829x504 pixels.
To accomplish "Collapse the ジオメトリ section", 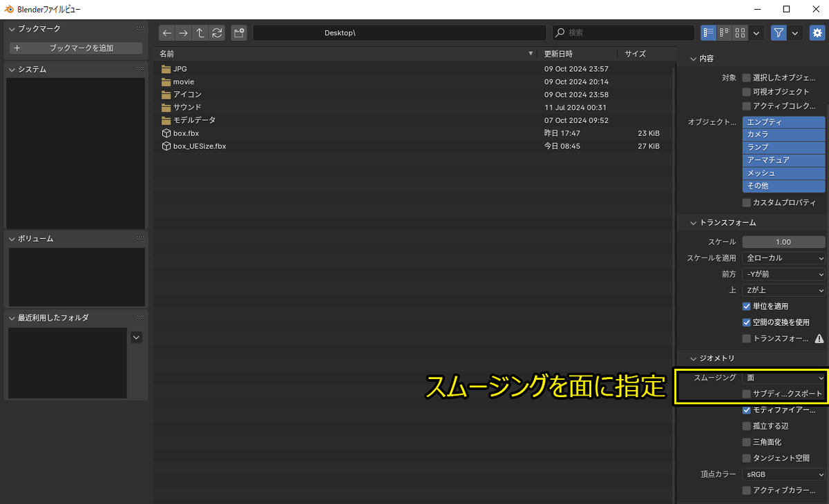I will (693, 358).
